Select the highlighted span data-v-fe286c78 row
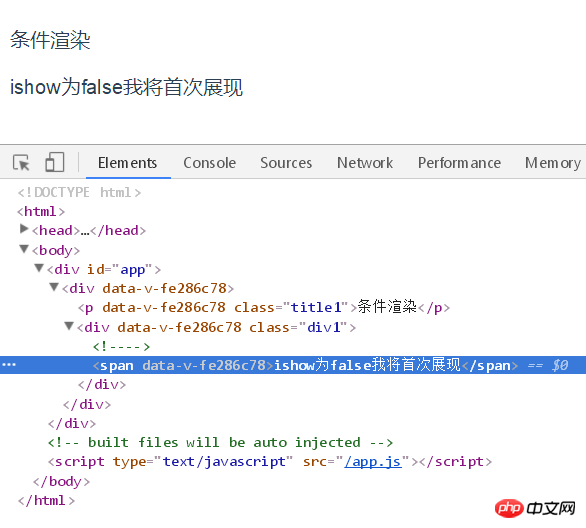Image resolution: width=586 pixels, height=528 pixels. tap(293, 365)
